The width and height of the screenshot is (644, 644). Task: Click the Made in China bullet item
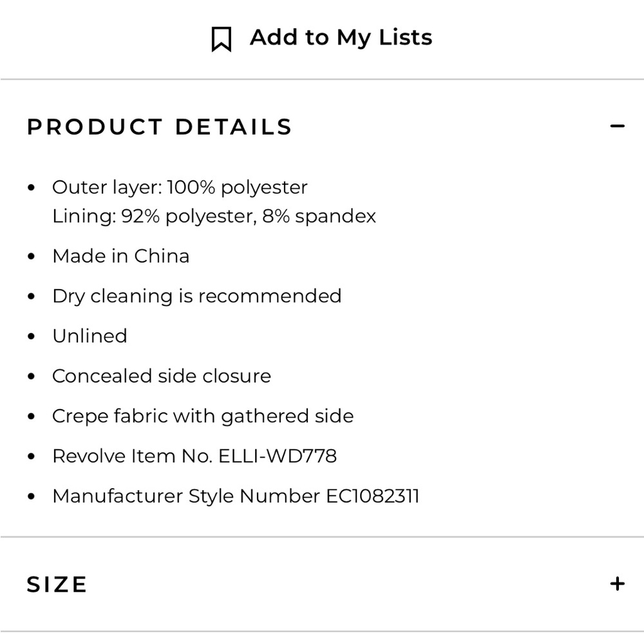[121, 256]
